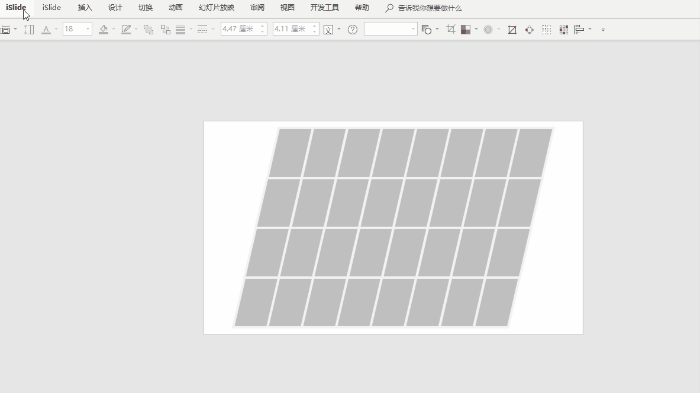Click the dotted grid icon
Screen dimensions: 700x393
pos(546,30)
